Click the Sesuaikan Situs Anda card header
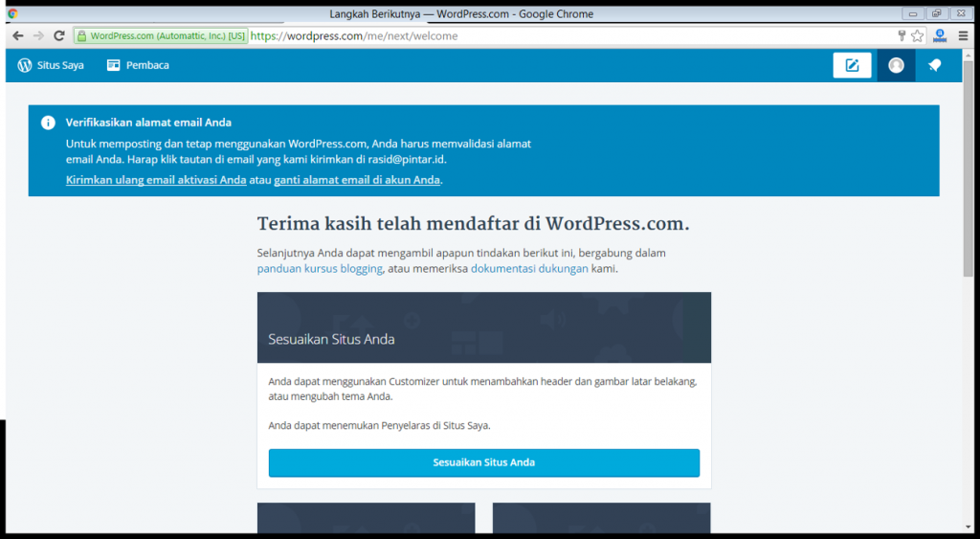The image size is (980, 539). pyautogui.click(x=483, y=327)
